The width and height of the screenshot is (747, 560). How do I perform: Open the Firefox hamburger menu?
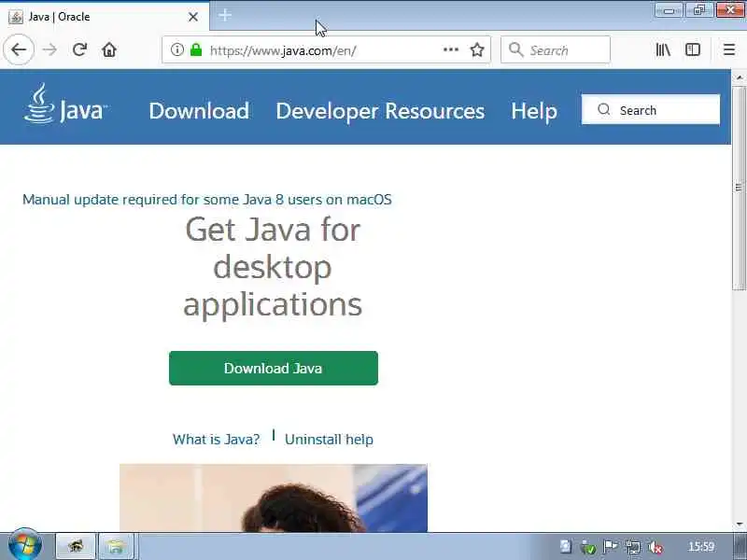pos(729,49)
